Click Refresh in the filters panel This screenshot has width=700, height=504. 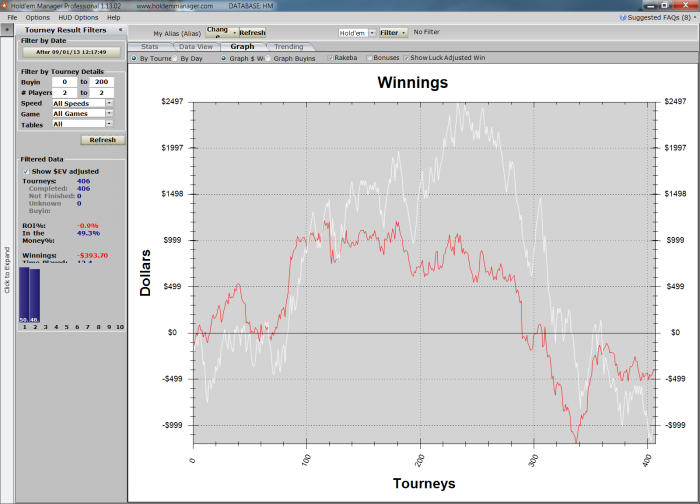[103, 140]
